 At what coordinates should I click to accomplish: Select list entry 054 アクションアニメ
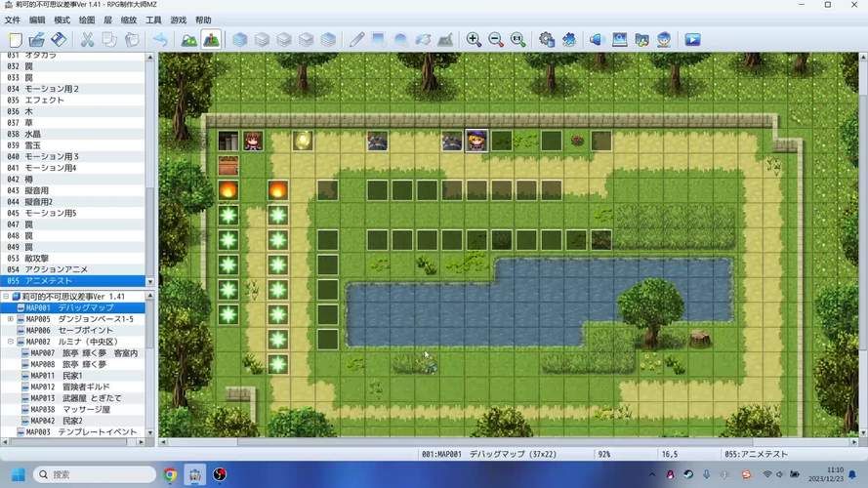(72, 269)
